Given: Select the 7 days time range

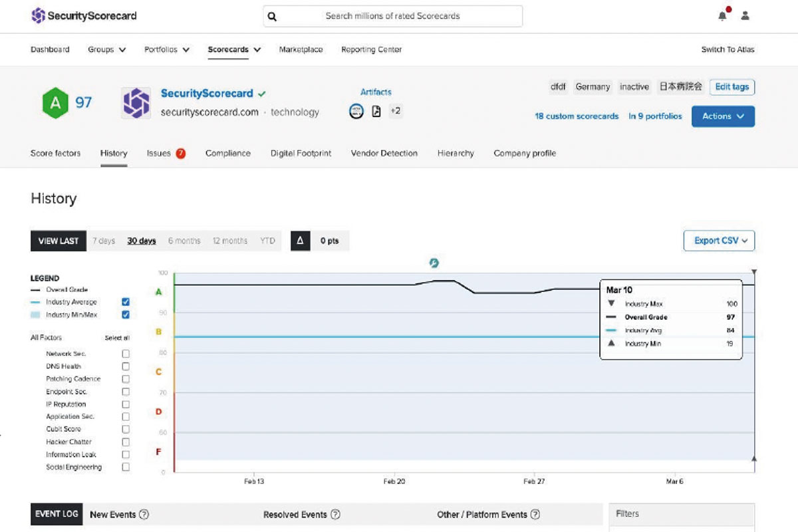Looking at the screenshot, I should (104, 241).
